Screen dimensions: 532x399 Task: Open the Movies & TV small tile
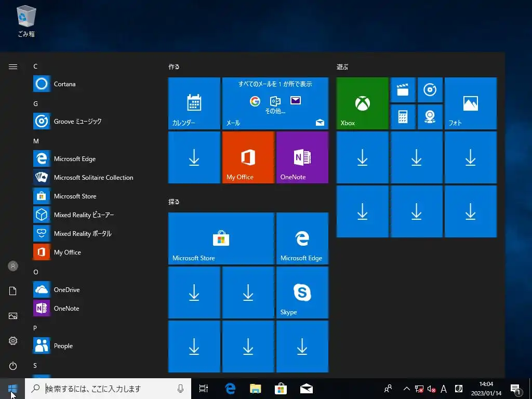pos(403,90)
